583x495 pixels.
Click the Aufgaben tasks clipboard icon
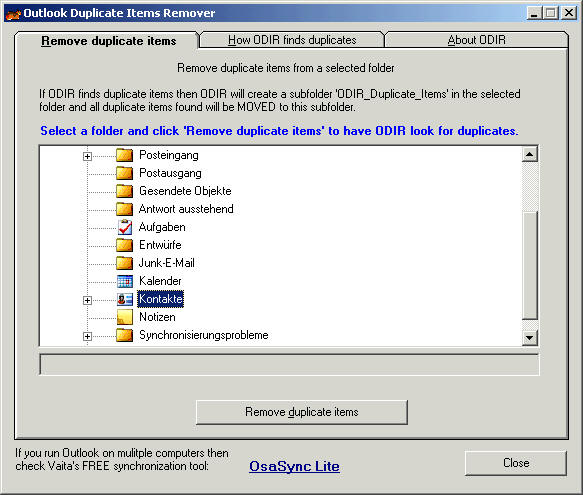tap(125, 227)
